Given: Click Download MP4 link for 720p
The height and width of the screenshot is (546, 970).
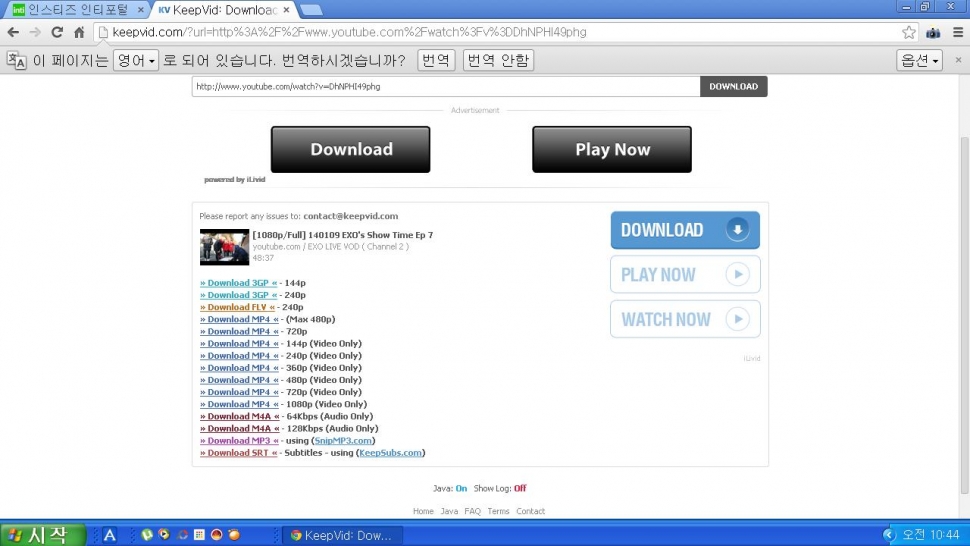Looking at the screenshot, I should 242,331.
